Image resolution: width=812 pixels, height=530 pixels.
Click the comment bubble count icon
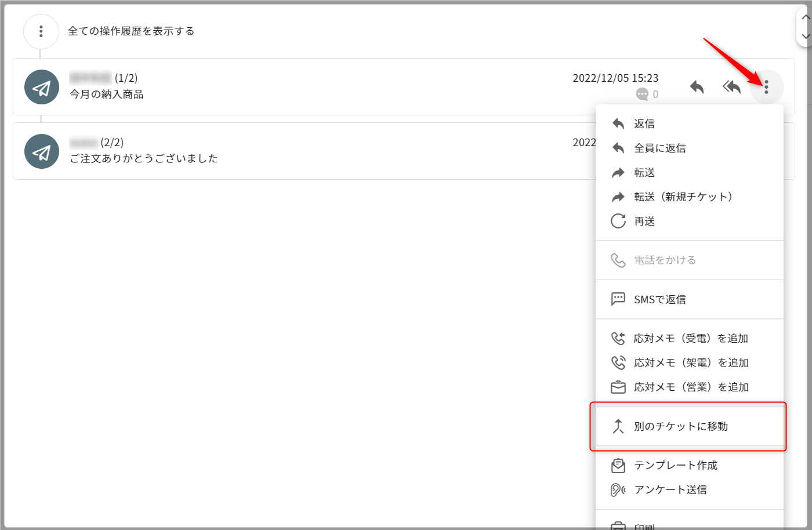(642, 94)
